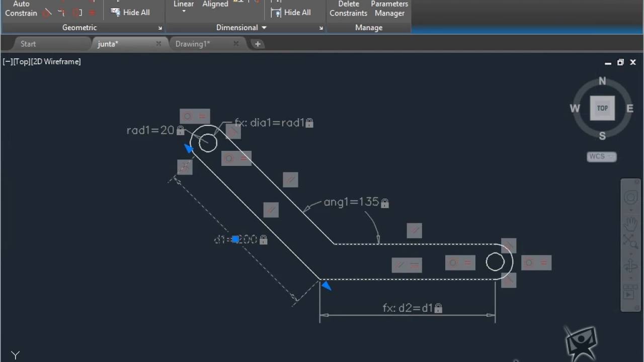Click the Zoom Extents navigation icon
The width and height of the screenshot is (644, 362).
click(x=630, y=241)
